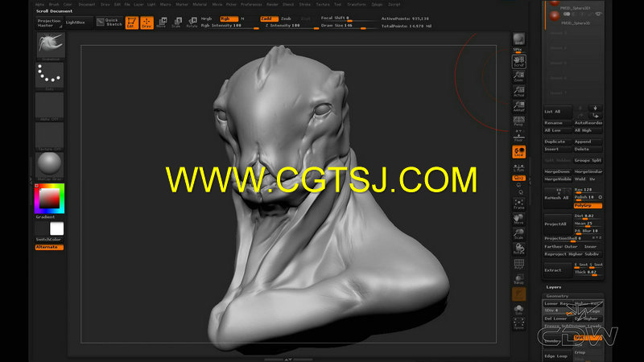Open the Brush menu

point(54,5)
